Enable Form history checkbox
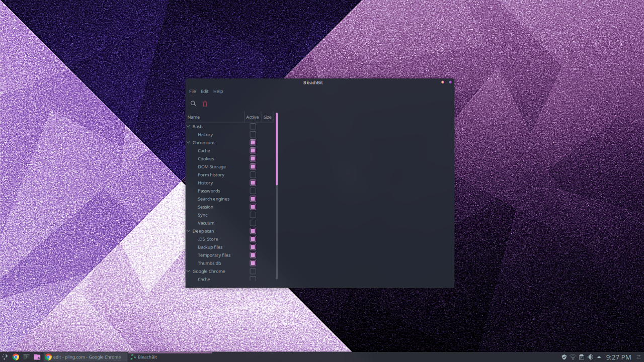Viewport: 644px width, 362px height. (x=253, y=174)
